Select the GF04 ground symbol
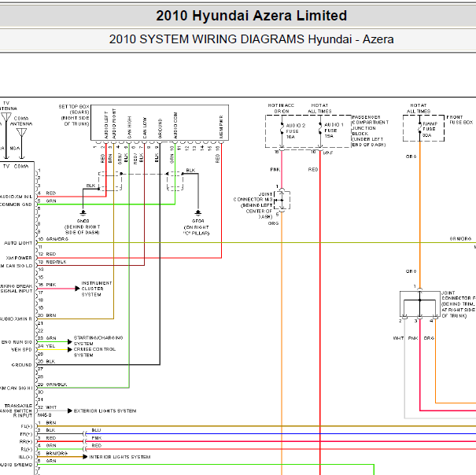 (198, 212)
